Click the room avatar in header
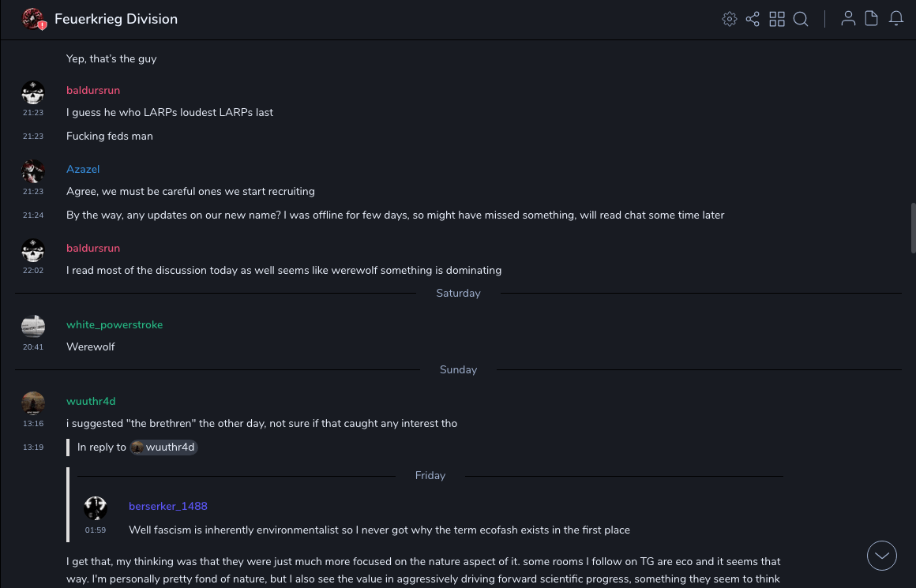This screenshot has width=916, height=588. [x=33, y=19]
